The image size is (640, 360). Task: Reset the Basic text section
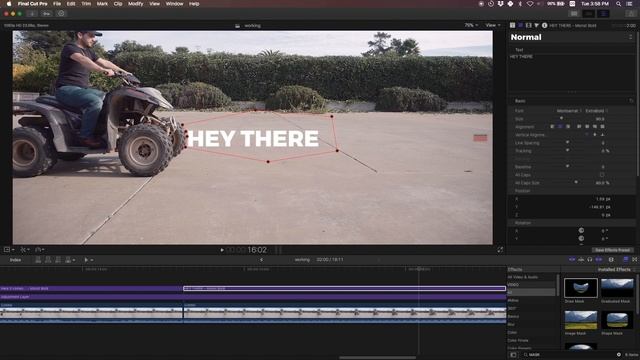pyautogui.click(x=631, y=101)
